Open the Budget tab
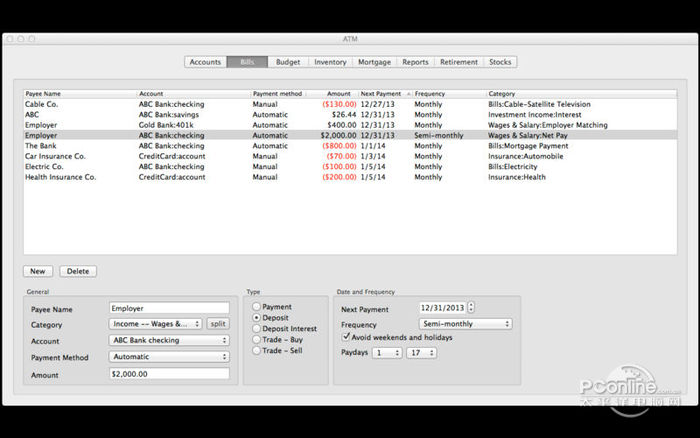Viewport: 700px width, 438px height. (288, 62)
